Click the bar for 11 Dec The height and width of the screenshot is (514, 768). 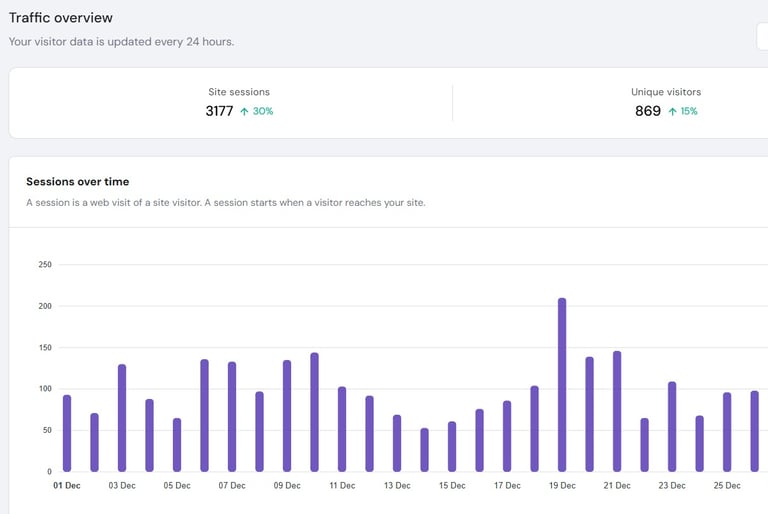342,429
